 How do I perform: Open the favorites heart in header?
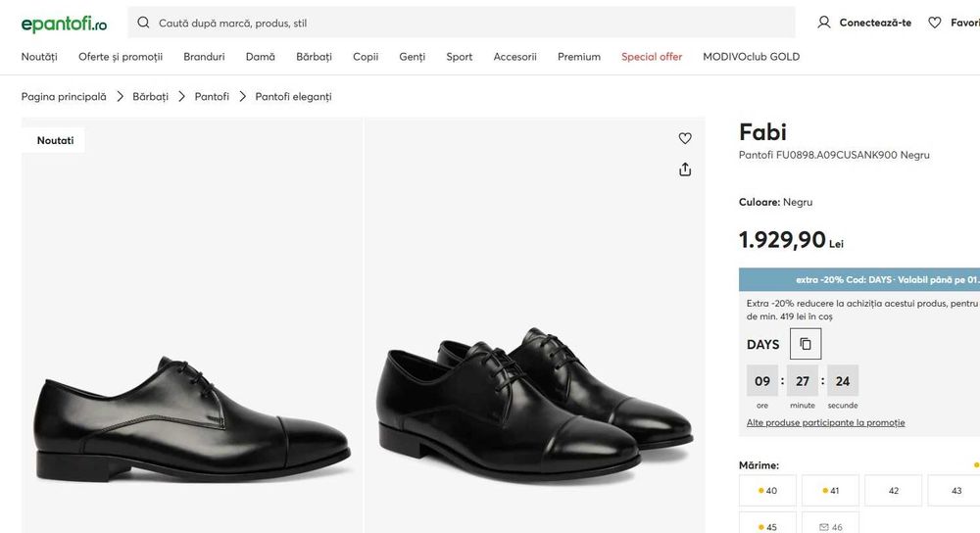coord(935,23)
